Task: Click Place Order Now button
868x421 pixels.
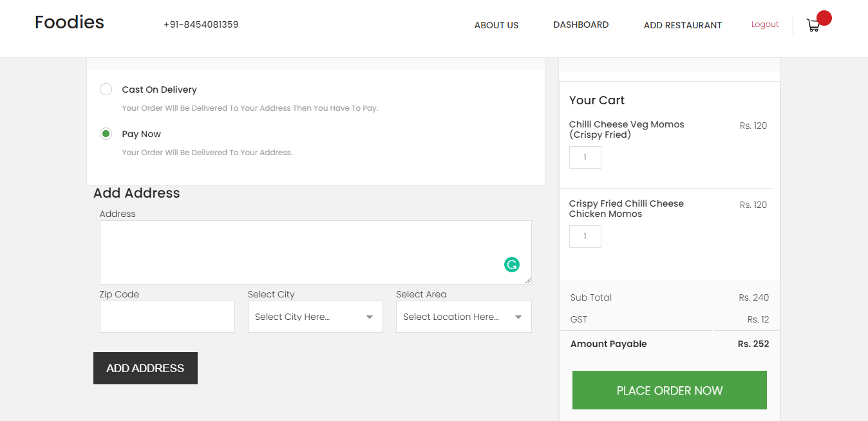Action: point(670,390)
